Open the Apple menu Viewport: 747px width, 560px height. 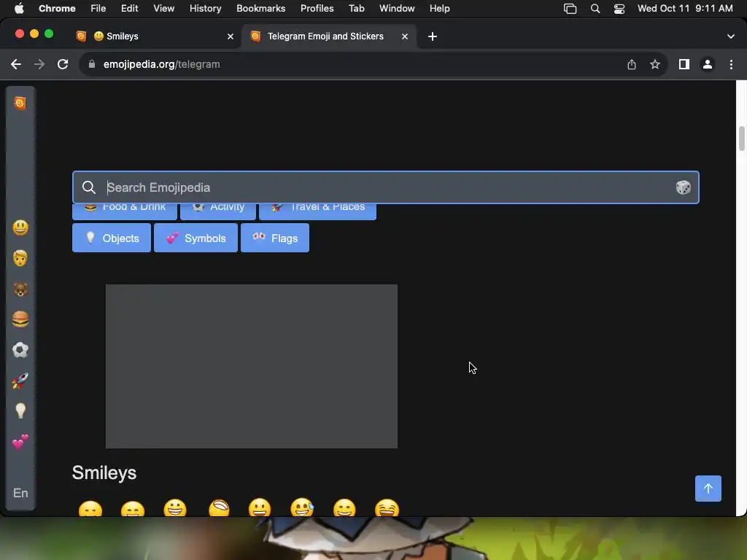19,8
